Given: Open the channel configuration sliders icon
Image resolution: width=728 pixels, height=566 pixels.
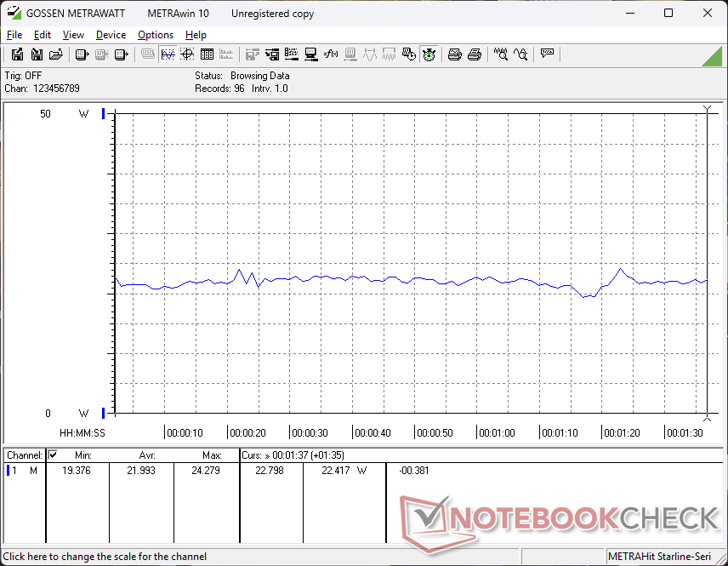Looking at the screenshot, I should tap(292, 54).
